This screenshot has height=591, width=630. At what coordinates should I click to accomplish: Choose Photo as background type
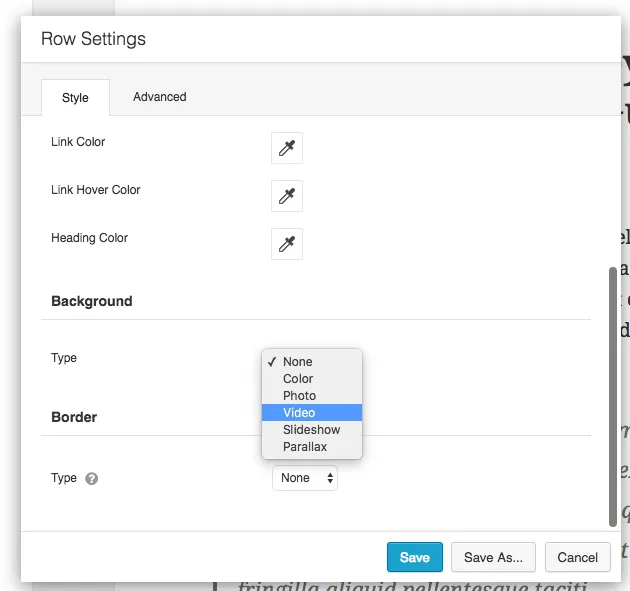(299, 396)
